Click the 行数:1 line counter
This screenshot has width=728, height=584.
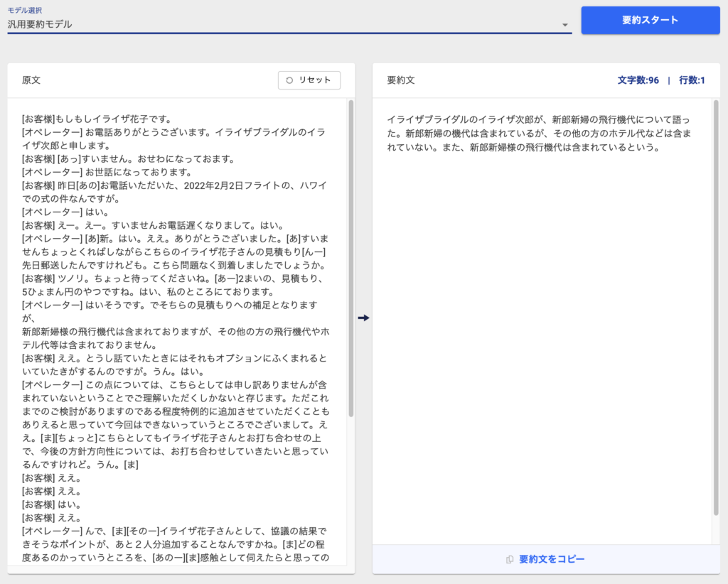[692, 80]
